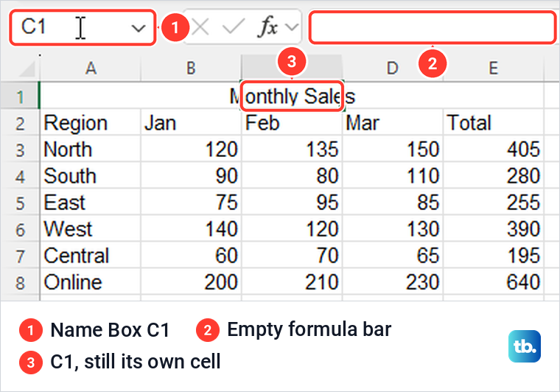Click the Central region cell
Viewport: 560px width, 392px height.
[91, 255]
